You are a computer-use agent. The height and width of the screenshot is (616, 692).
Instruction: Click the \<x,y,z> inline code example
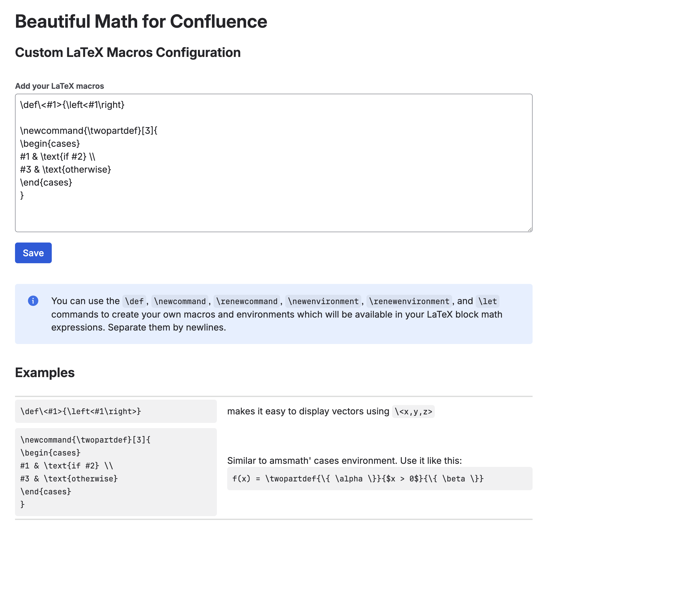413,412
